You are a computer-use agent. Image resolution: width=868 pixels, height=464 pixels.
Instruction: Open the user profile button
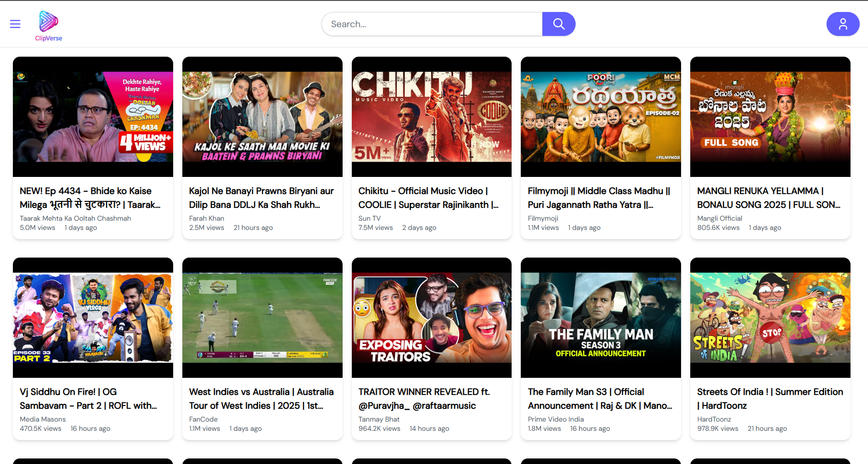(x=843, y=24)
